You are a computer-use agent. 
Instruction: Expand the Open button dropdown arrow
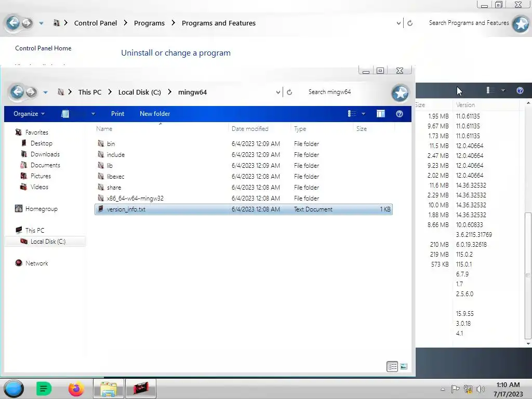(93, 114)
